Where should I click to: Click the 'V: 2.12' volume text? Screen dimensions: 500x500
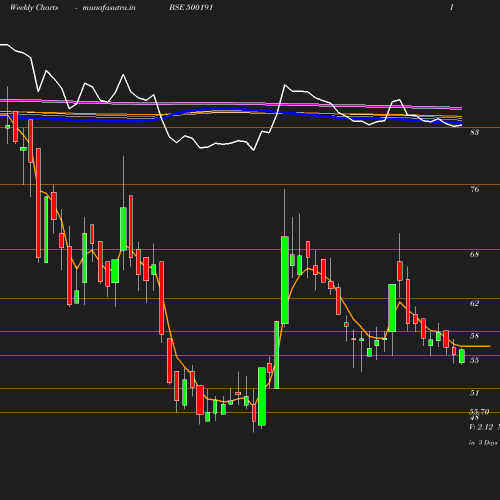point(481,427)
